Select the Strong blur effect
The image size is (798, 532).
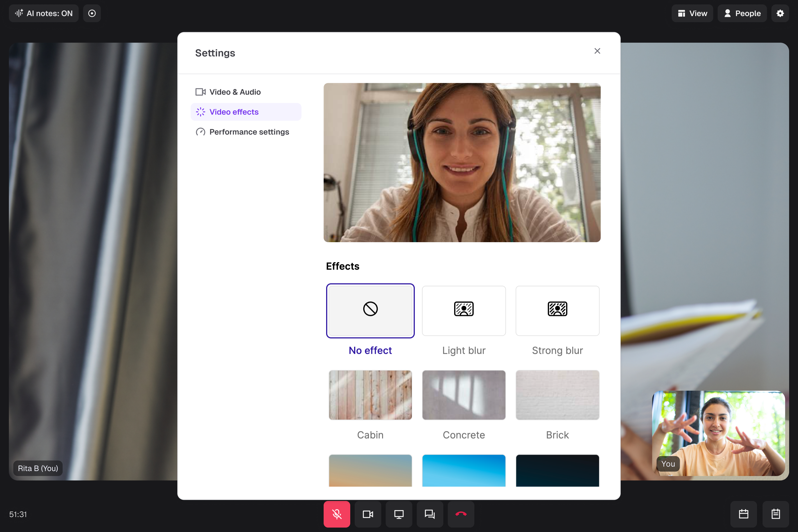(557, 311)
